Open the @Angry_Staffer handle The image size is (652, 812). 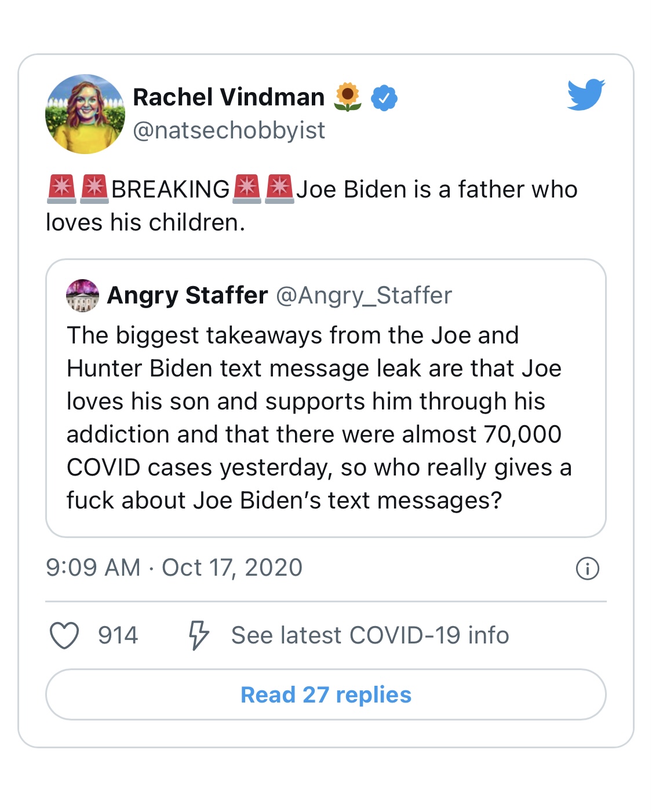click(364, 295)
